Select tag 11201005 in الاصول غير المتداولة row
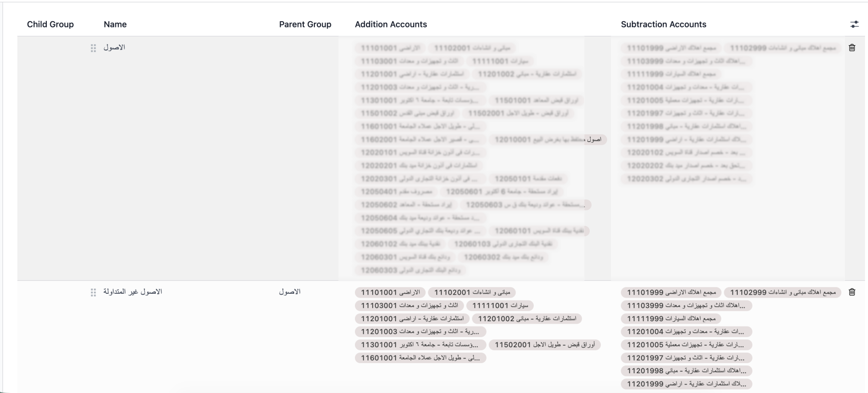Screen dimensions: 868x393 coord(687,345)
